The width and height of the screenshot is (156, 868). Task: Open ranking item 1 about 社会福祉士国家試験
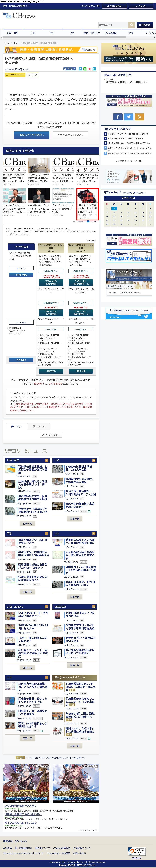[128, 134]
